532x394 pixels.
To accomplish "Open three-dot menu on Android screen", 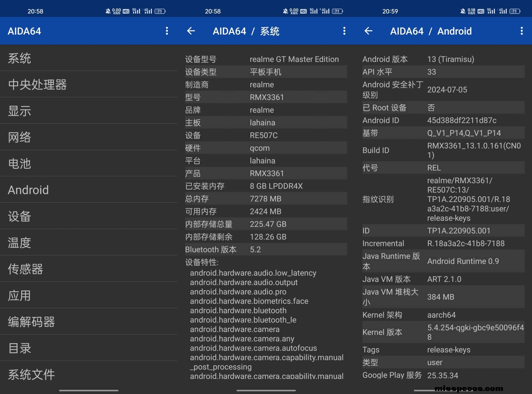I will (x=521, y=31).
